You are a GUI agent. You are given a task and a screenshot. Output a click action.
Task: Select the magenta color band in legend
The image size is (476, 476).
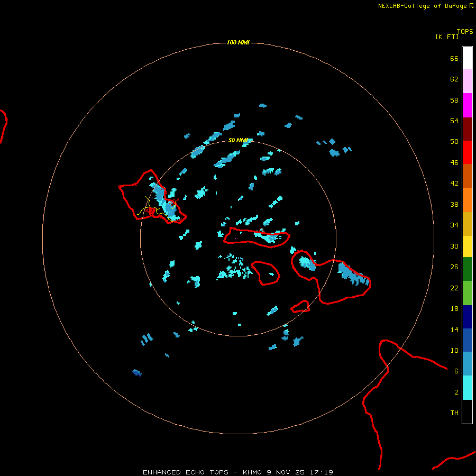click(467, 105)
